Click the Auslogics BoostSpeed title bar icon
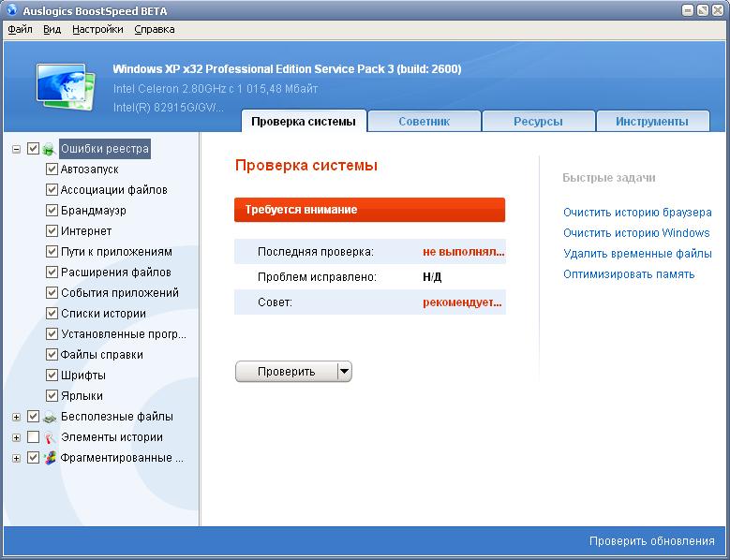Image resolution: width=730 pixels, height=560 pixels. pyautogui.click(x=11, y=10)
